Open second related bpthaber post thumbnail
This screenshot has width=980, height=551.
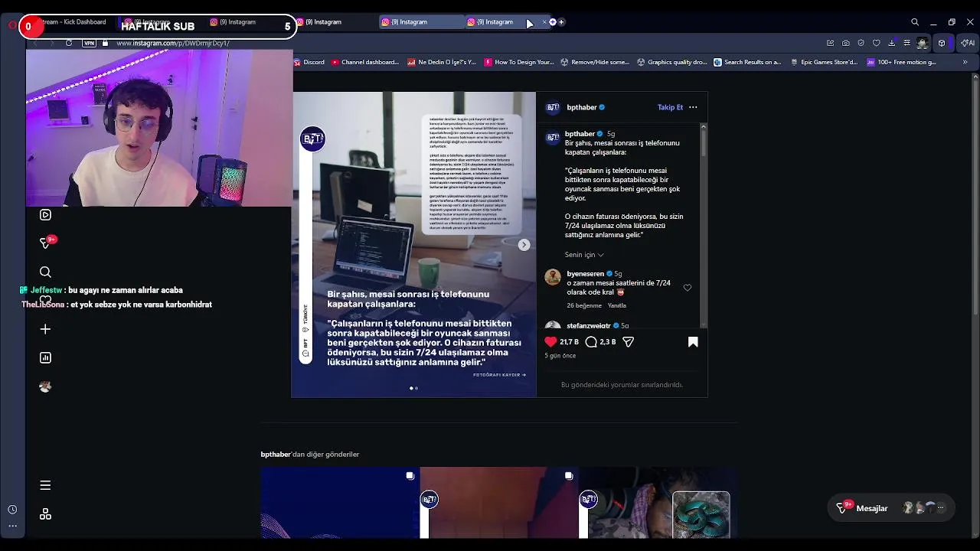point(499,502)
